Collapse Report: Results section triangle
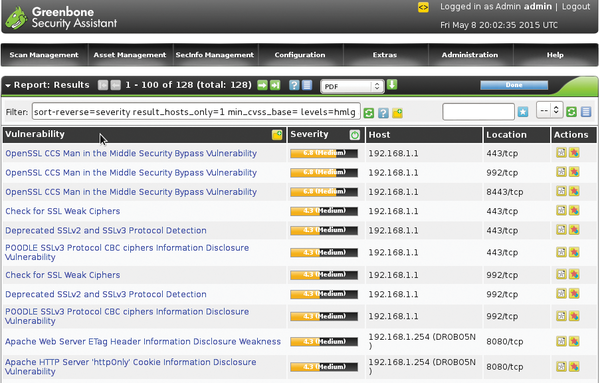The width and height of the screenshot is (600, 383). click(8, 86)
